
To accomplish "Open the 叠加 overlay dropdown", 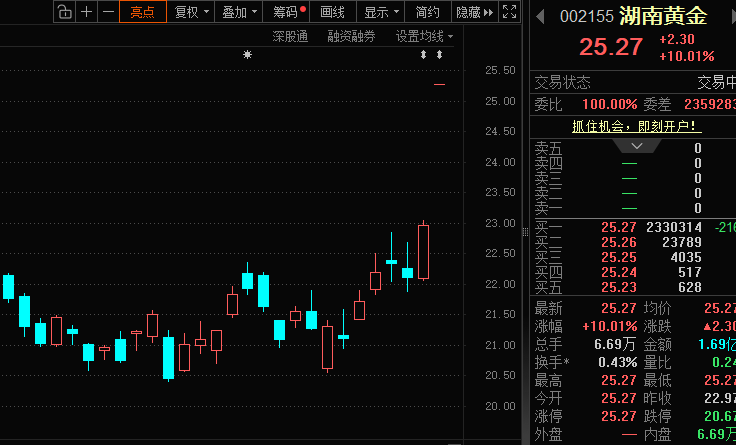I will 240,12.
